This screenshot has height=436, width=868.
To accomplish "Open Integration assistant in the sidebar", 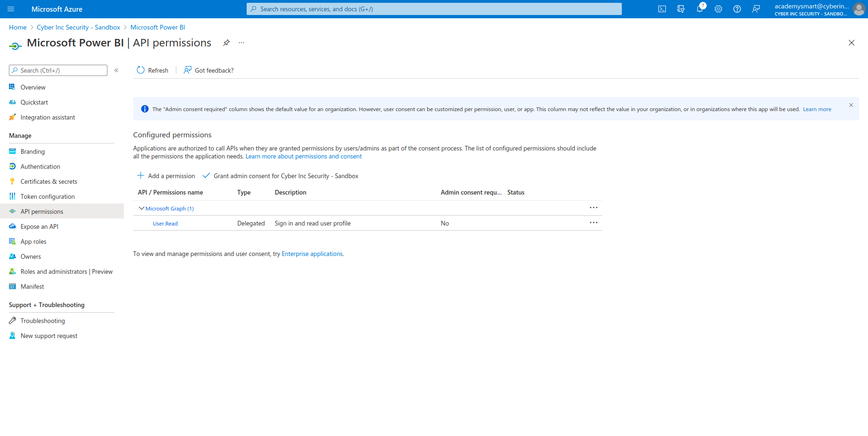I will pyautogui.click(x=47, y=117).
